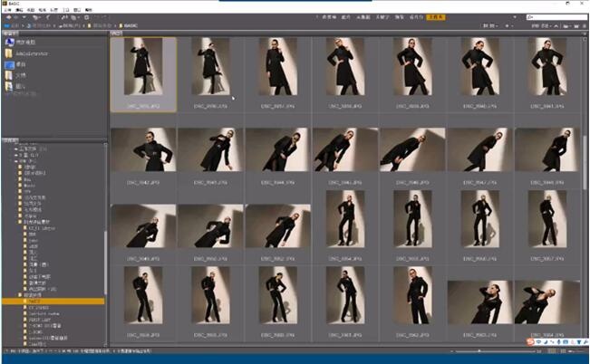Viewport: 590px width, 364px height.
Task: Open the Desktop (桌面) favorite
Action: point(22,66)
